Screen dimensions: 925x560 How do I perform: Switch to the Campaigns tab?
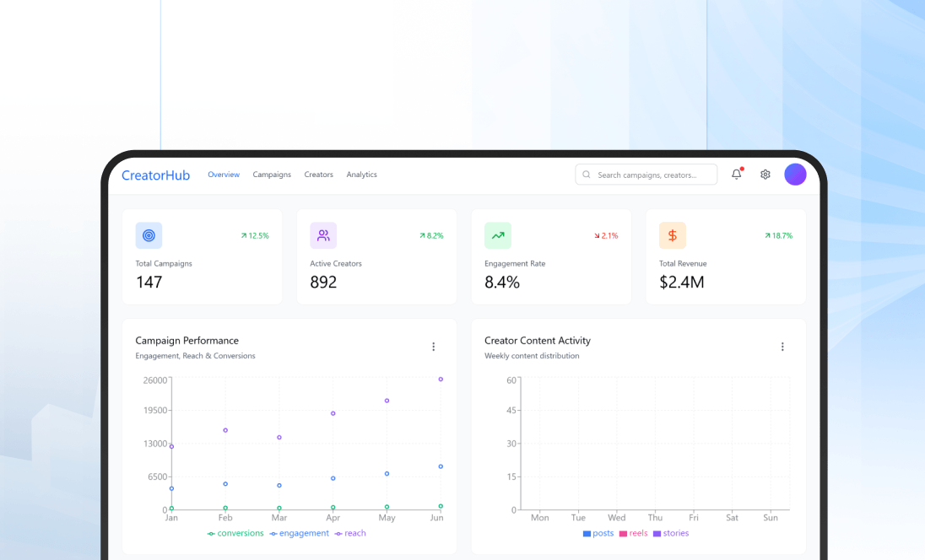[272, 175]
